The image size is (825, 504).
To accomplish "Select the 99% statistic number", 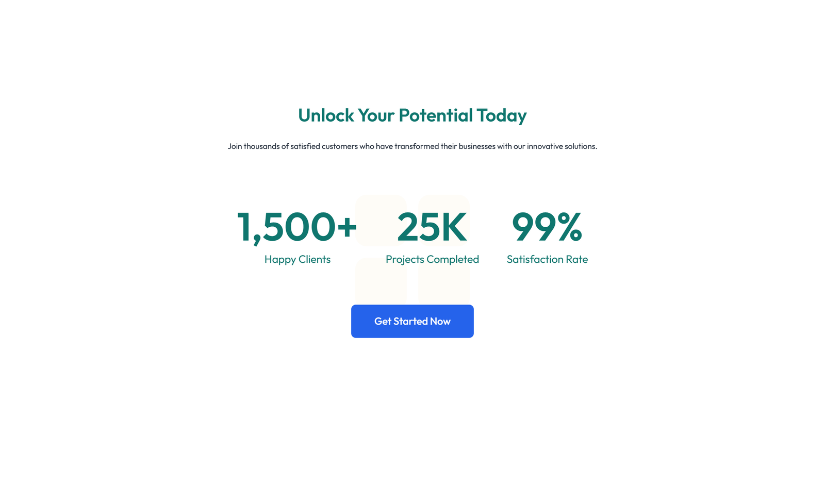I will pos(547,227).
